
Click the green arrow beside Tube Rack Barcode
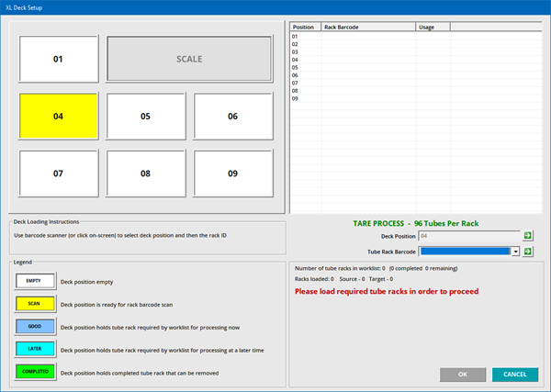click(528, 251)
